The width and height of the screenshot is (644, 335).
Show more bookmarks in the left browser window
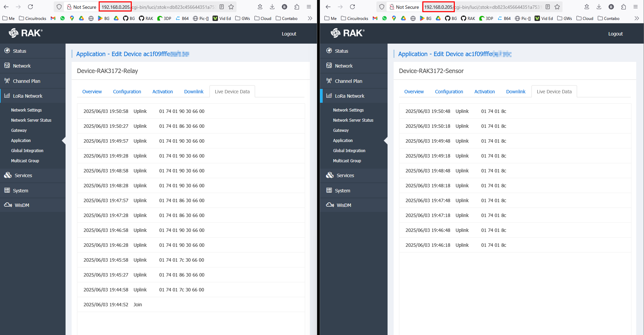point(310,18)
